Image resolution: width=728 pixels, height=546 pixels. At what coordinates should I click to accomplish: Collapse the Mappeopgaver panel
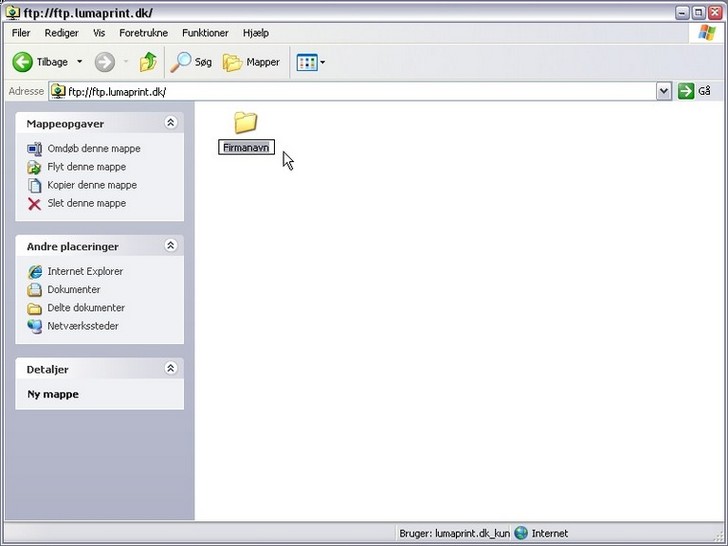tap(170, 123)
